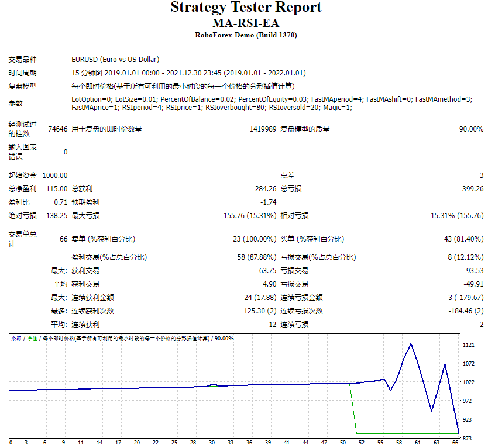Click gross loss value -399.26

(472, 188)
